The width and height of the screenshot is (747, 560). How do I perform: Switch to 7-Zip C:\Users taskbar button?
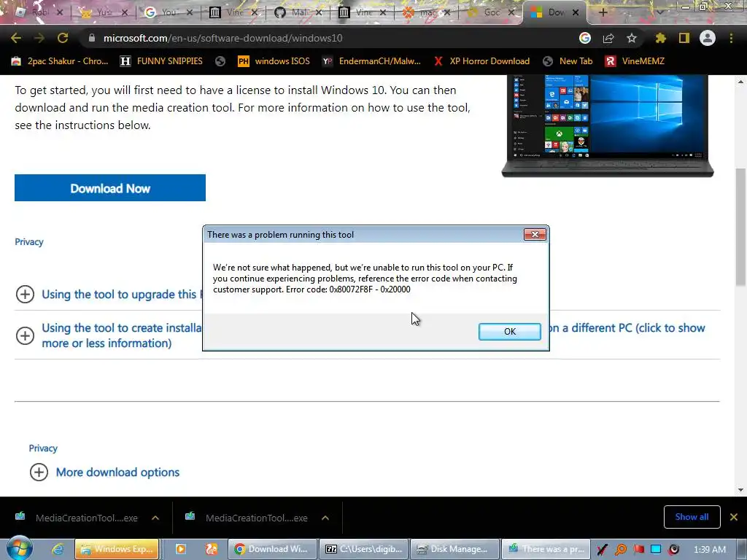coord(363,549)
